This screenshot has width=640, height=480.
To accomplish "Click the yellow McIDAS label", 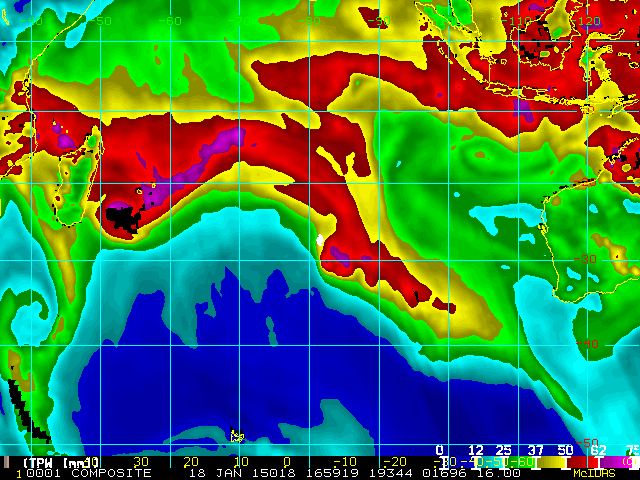I will click(594, 473).
